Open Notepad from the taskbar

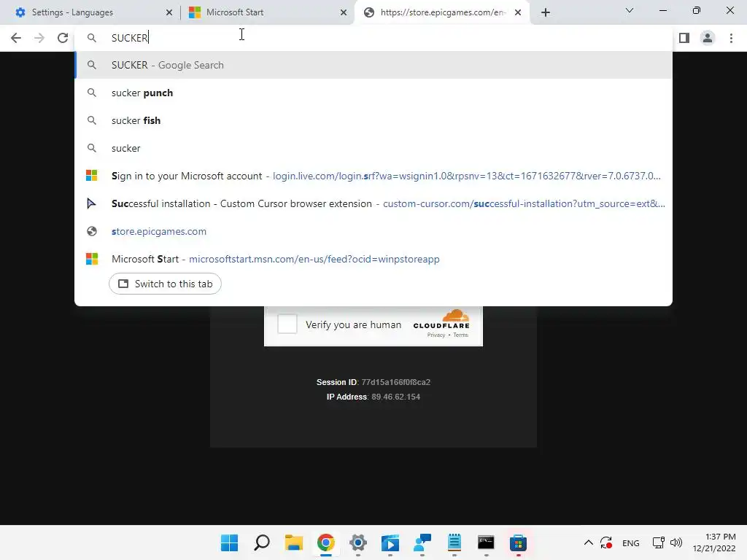point(454,542)
